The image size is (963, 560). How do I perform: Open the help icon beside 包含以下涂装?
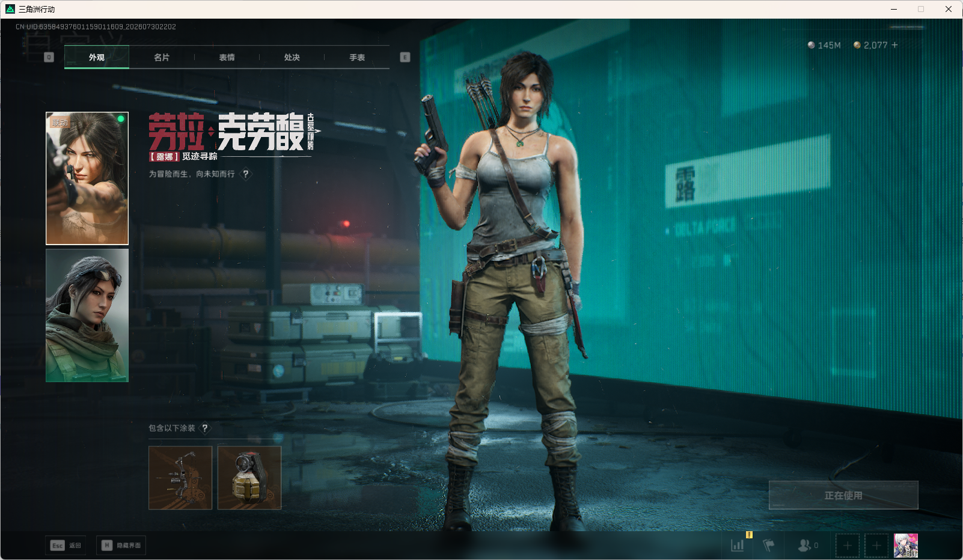205,428
